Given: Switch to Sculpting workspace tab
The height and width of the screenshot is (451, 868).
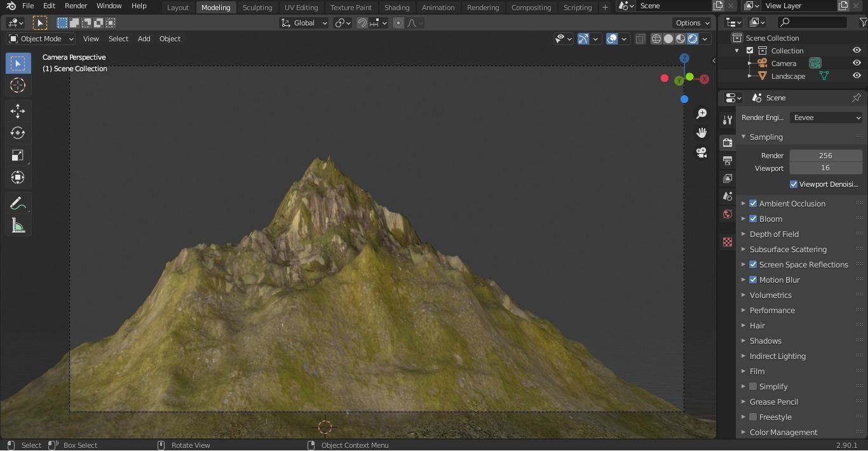Looking at the screenshot, I should [257, 7].
